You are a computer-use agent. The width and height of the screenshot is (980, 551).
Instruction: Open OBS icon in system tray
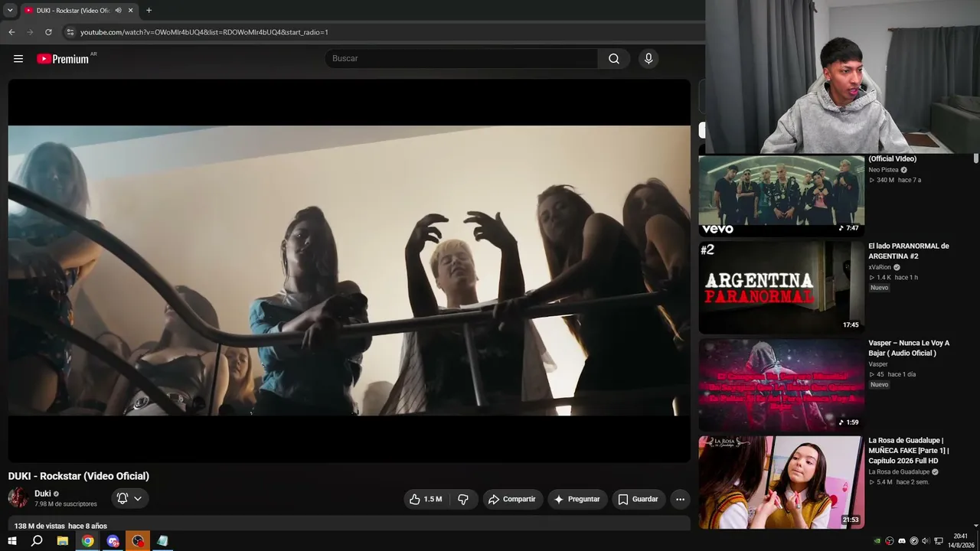click(x=890, y=541)
